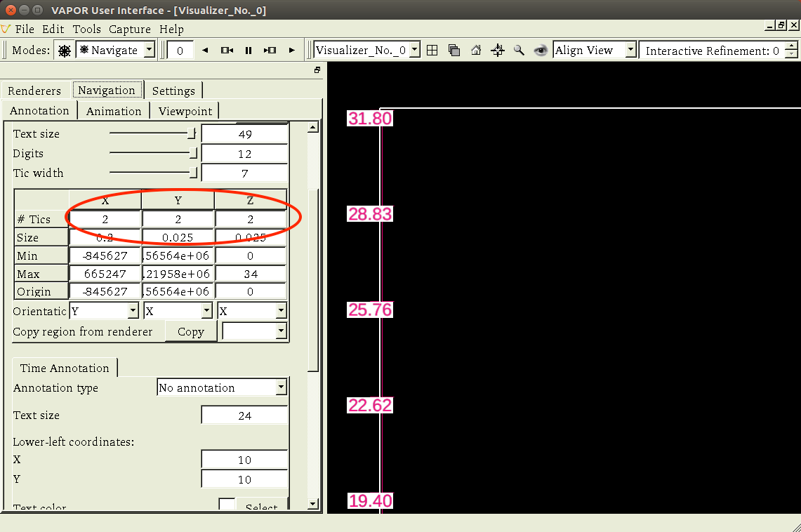Click the view all eye icon
801x532 pixels.
click(x=541, y=50)
